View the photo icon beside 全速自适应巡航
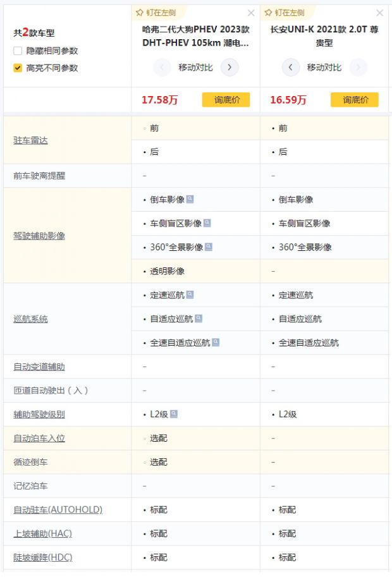The height and width of the screenshot is (577, 392). point(216,343)
